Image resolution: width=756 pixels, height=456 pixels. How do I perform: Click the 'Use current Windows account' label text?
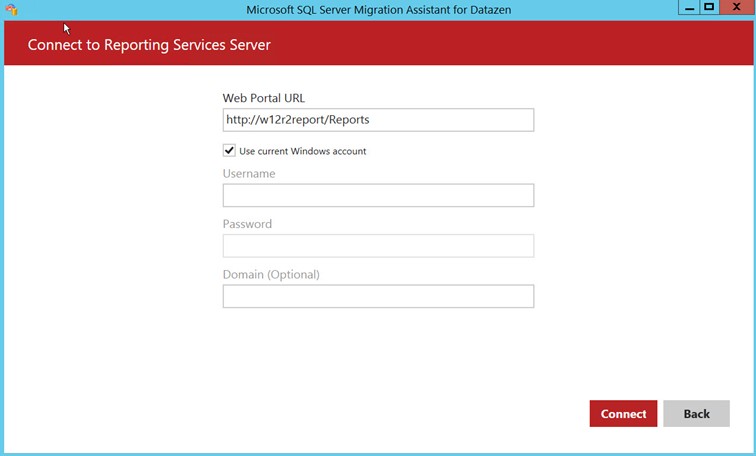pyautogui.click(x=302, y=151)
